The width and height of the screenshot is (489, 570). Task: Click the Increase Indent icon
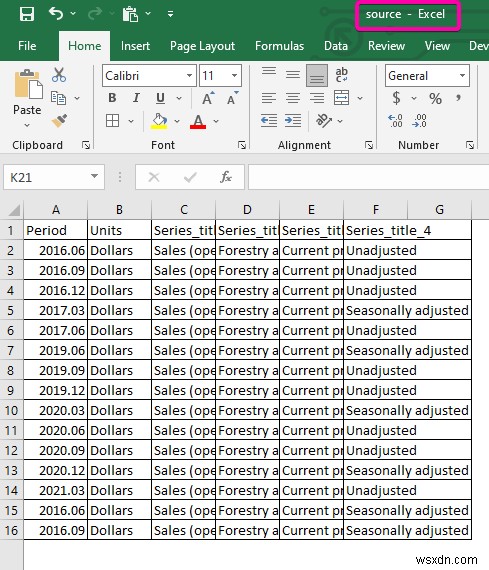pyautogui.click(x=293, y=120)
